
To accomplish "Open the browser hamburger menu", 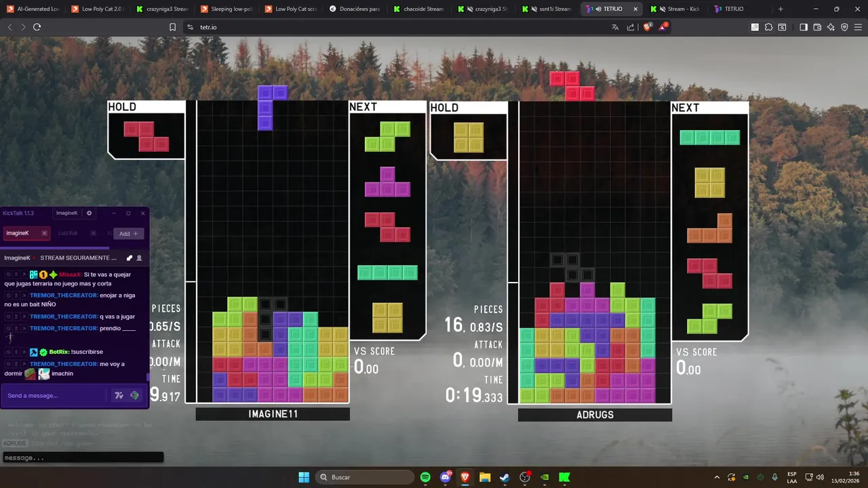I will (858, 27).
